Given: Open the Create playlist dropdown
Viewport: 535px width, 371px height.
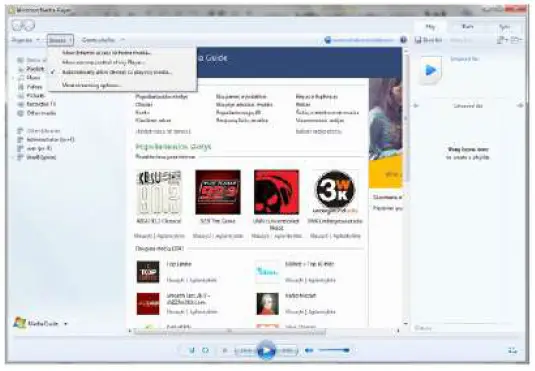Looking at the screenshot, I should (x=103, y=40).
